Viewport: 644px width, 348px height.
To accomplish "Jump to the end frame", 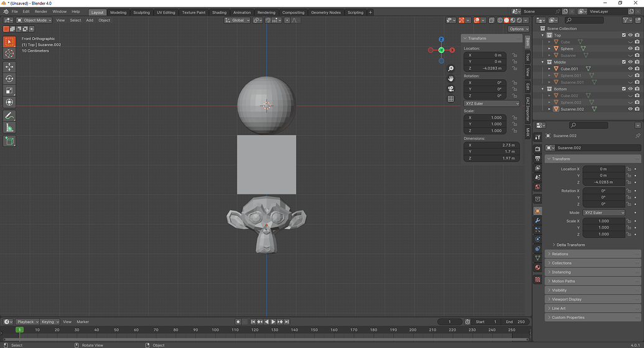I will point(287,322).
